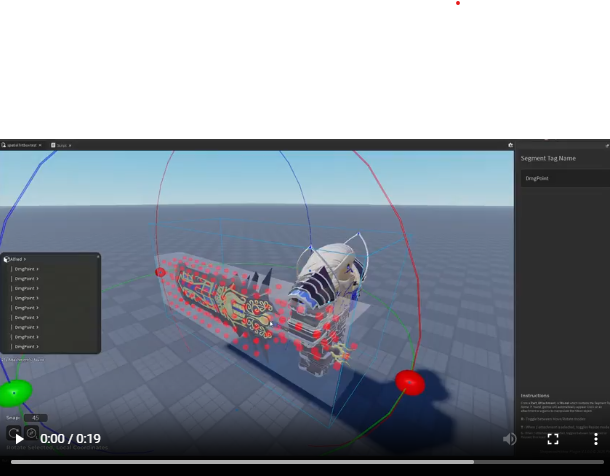Select the topmost DmgPoint entry in the list
The width and height of the screenshot is (610, 476).
click(x=26, y=269)
